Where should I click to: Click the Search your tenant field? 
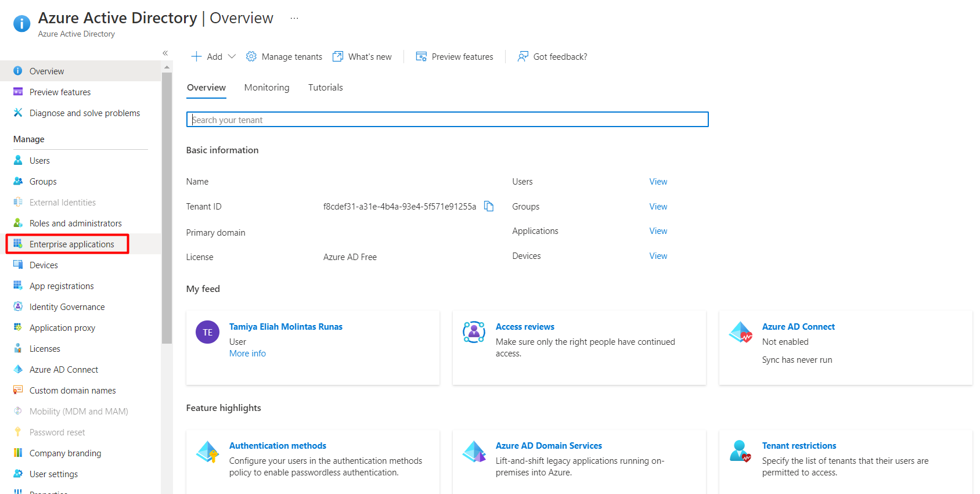[x=448, y=120]
